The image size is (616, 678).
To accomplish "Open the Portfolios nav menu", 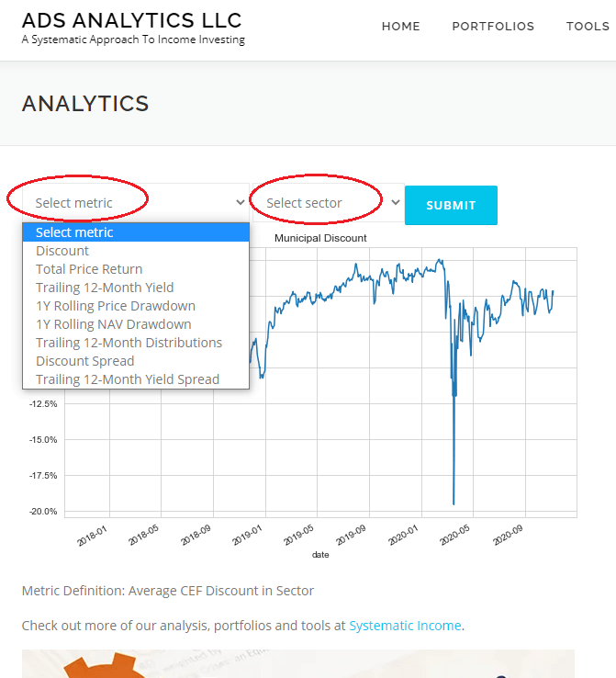I will click(x=493, y=27).
